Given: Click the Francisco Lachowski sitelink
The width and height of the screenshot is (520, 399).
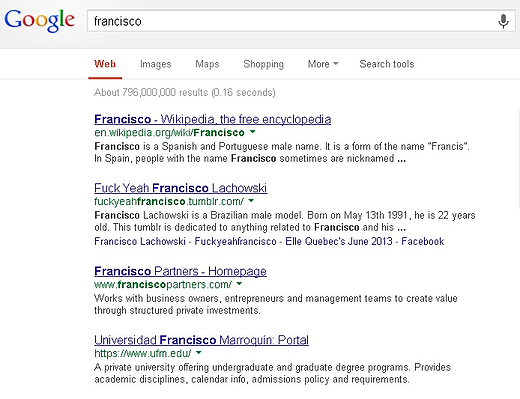Looking at the screenshot, I should (140, 241).
